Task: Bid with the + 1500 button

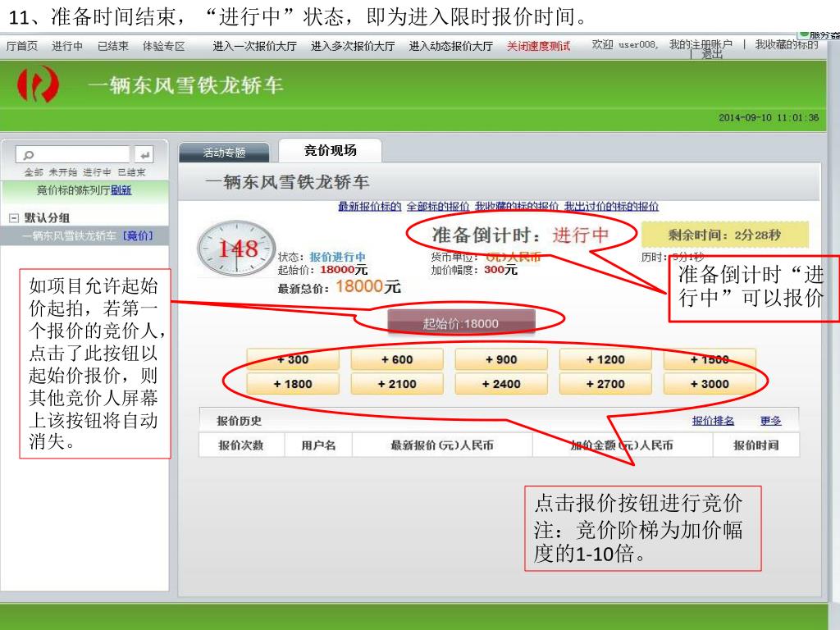Action: click(x=710, y=359)
